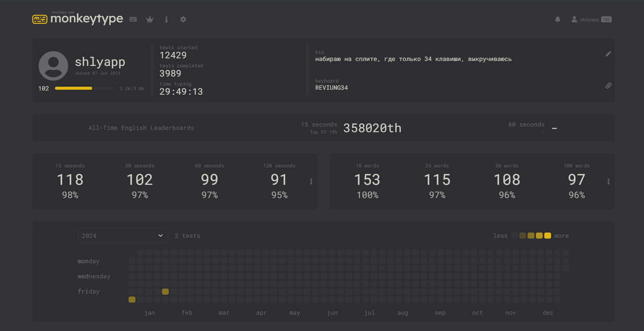
Task: Click Top 97.15% text
Action: point(324,132)
